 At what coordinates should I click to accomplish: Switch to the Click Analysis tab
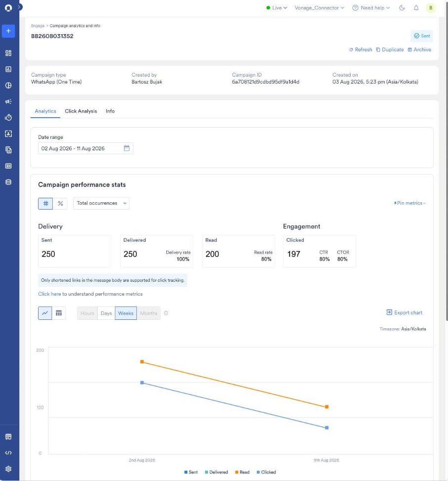tap(81, 111)
